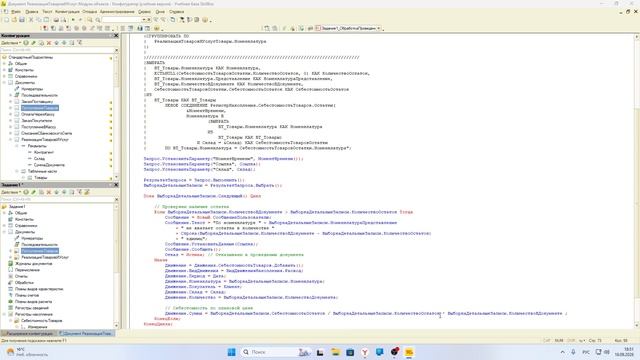Click the Paste toolbar icon
This screenshot has width=640, height=360.
[x=46, y=20]
